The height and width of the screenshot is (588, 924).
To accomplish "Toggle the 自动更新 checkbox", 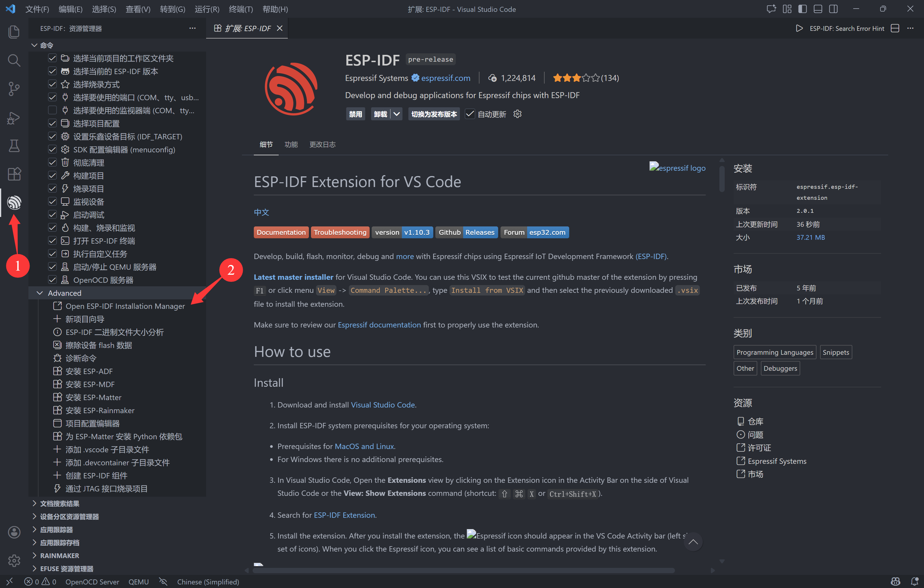I will click(470, 114).
